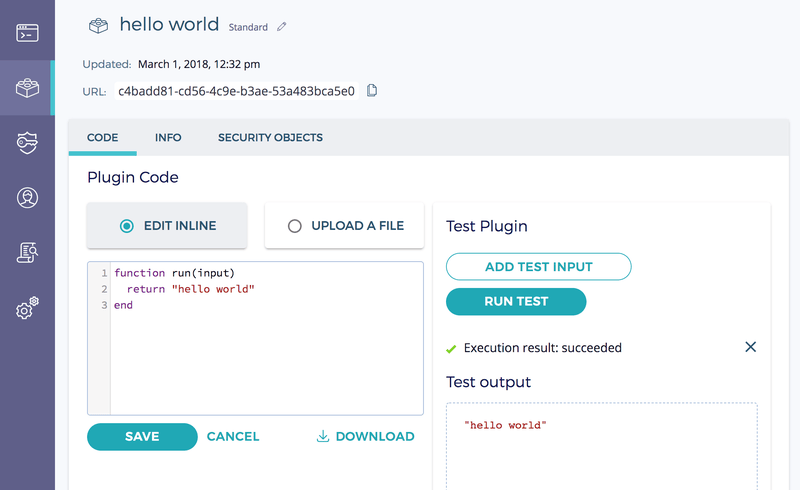Copy the plugin URL with clipboard icon
Viewport: 800px width, 490px height.
point(372,90)
